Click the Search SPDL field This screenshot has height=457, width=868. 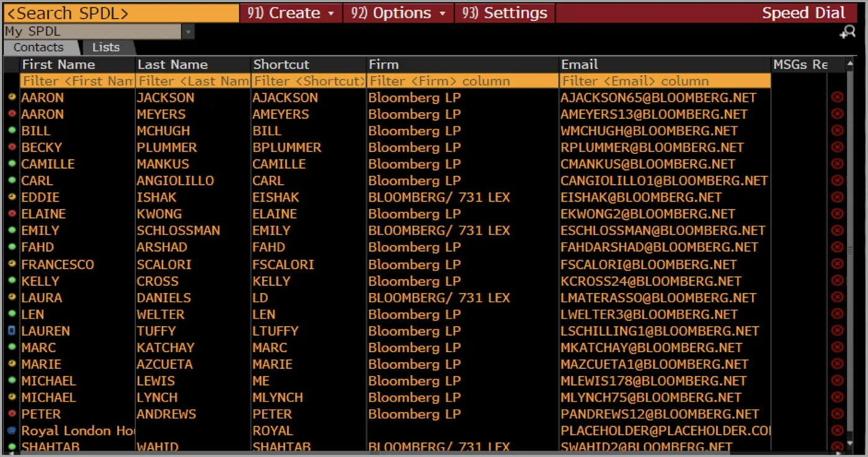(122, 13)
